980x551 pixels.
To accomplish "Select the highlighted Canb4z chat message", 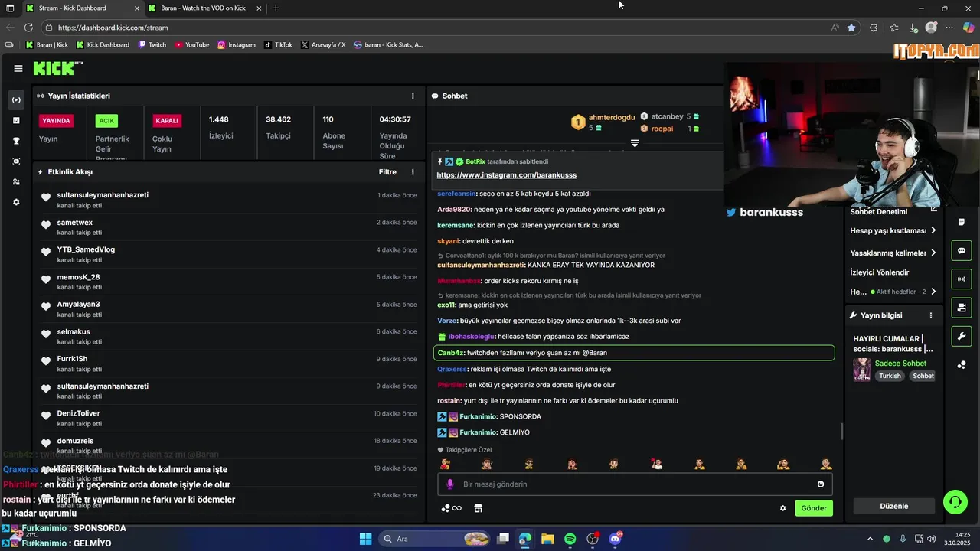I will [x=634, y=353].
